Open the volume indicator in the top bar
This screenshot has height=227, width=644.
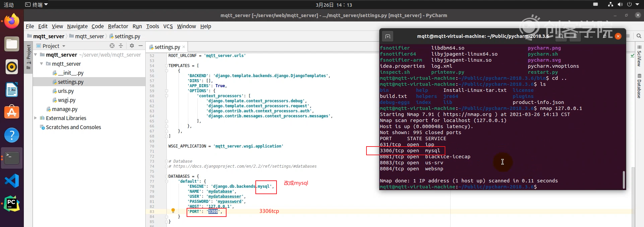(x=620, y=4)
